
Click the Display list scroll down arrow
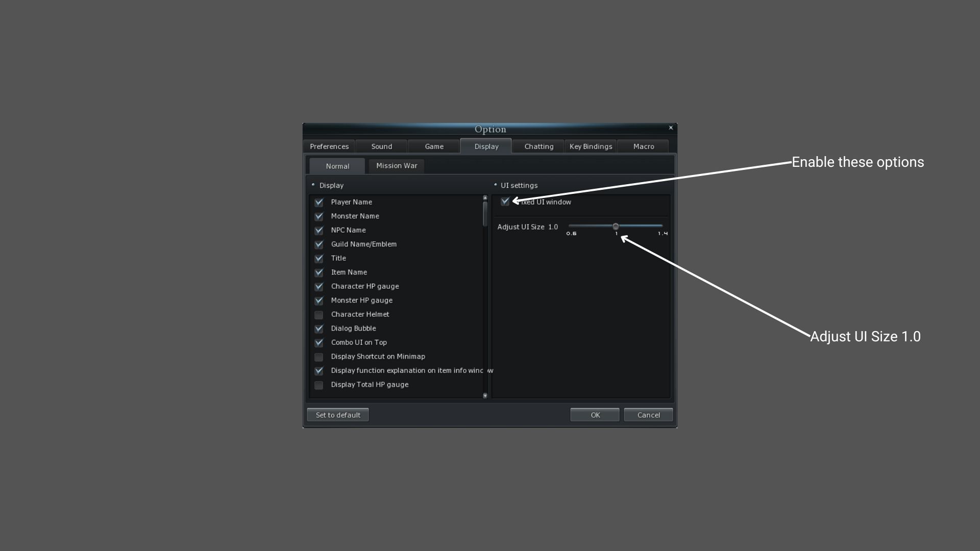click(485, 395)
